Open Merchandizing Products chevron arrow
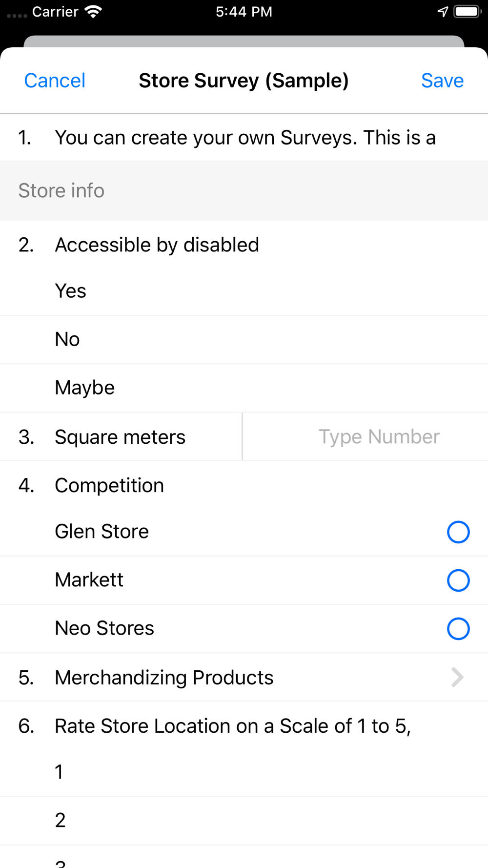The width and height of the screenshot is (488, 868). tap(457, 677)
